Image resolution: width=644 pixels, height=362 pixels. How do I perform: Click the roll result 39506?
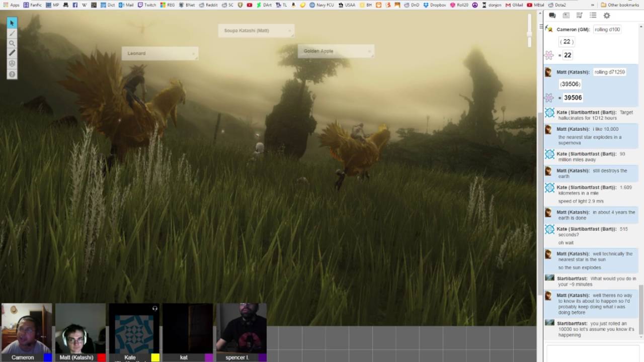[x=573, y=98]
